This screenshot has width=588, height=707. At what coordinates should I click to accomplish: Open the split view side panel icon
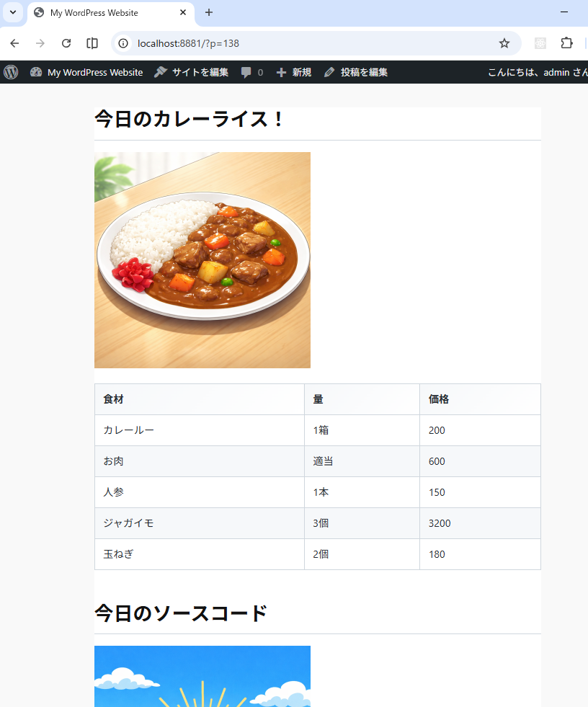point(92,43)
